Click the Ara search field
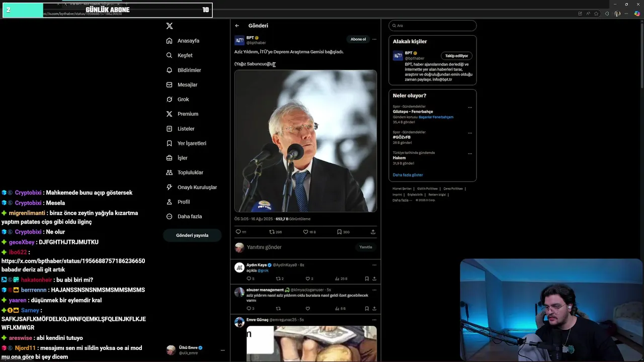The image size is (644, 362). point(433,26)
